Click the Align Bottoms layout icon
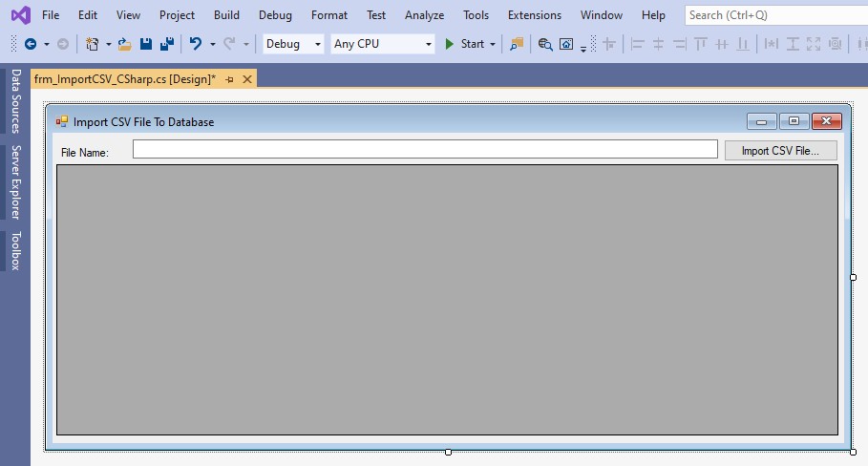The image size is (868, 466). tap(743, 44)
